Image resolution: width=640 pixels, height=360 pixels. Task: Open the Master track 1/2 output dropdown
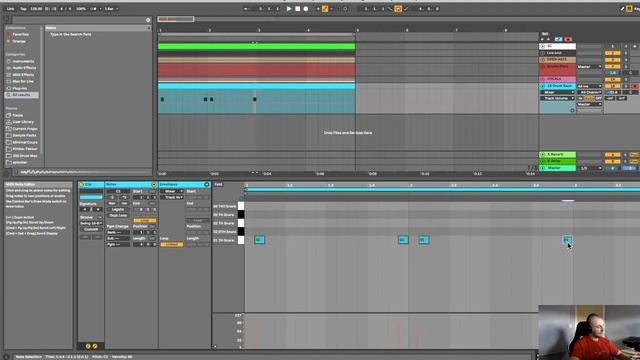(589, 168)
